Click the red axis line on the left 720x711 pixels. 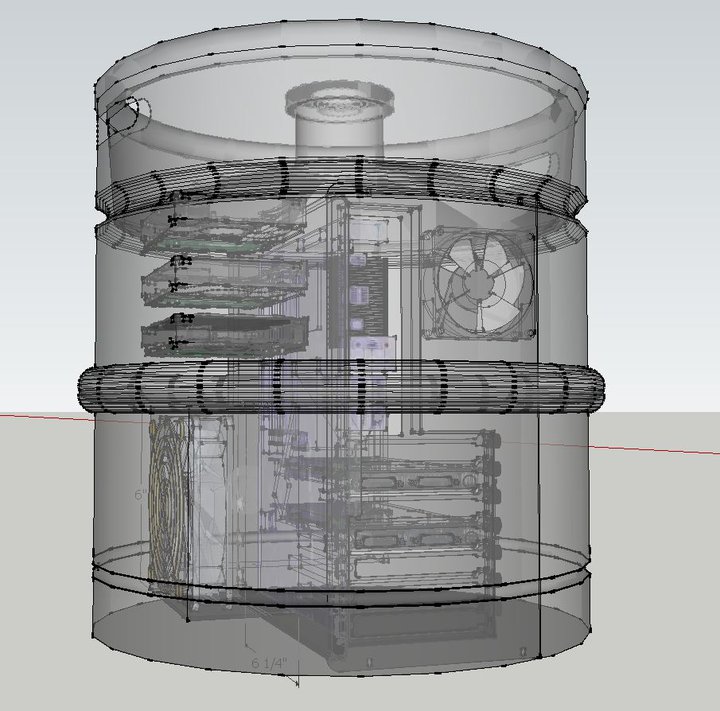(40, 411)
